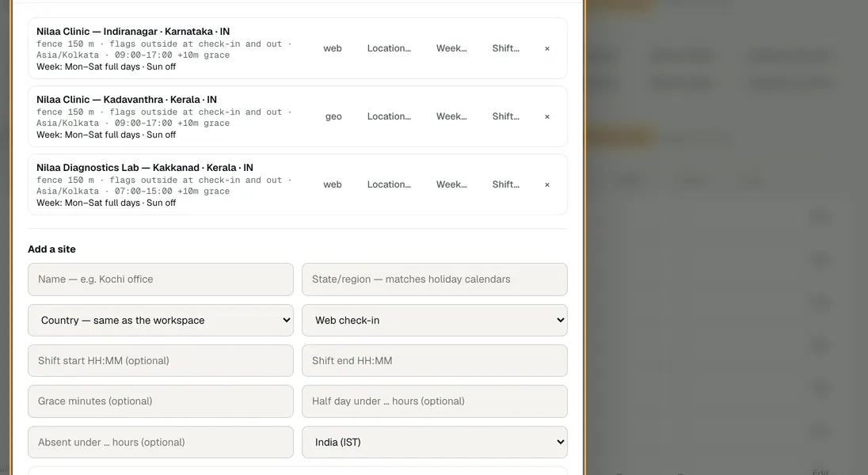Open the Country dropdown in Add a site

click(161, 320)
